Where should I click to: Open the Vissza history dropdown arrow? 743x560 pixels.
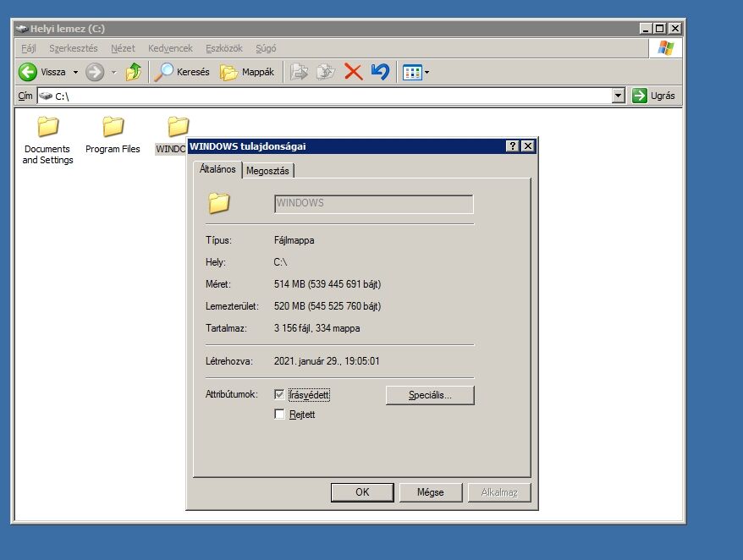pos(75,72)
